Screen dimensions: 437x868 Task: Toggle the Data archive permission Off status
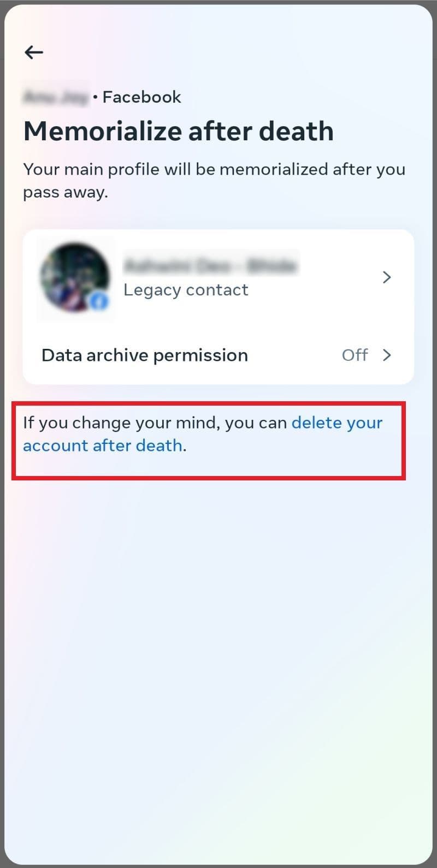(x=355, y=355)
